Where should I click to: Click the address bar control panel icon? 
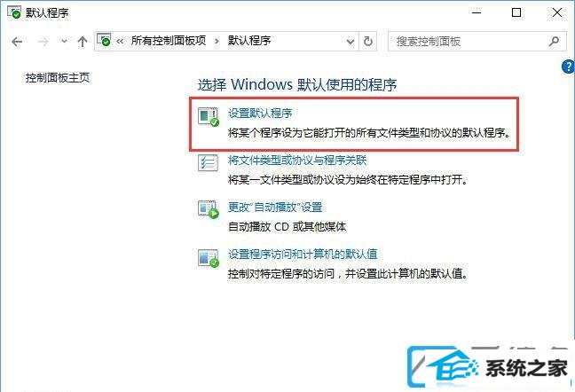pos(104,40)
